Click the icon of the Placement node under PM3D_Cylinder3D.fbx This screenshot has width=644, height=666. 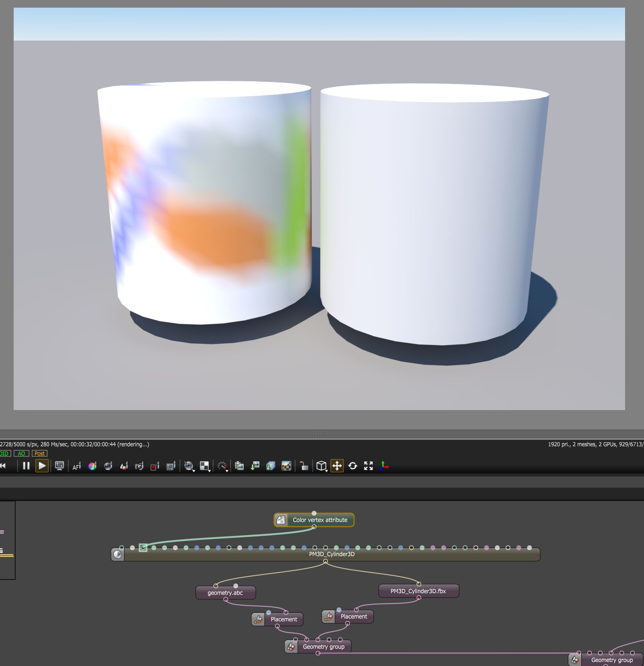click(x=328, y=617)
